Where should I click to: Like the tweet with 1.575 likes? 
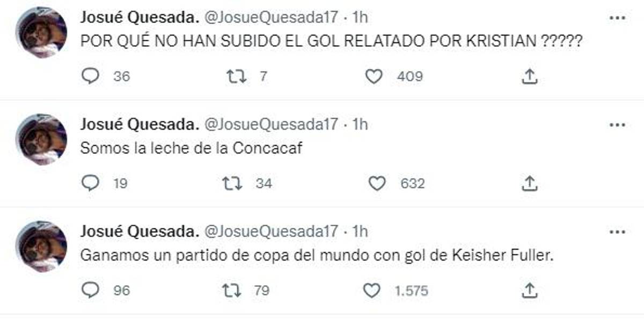(x=372, y=291)
